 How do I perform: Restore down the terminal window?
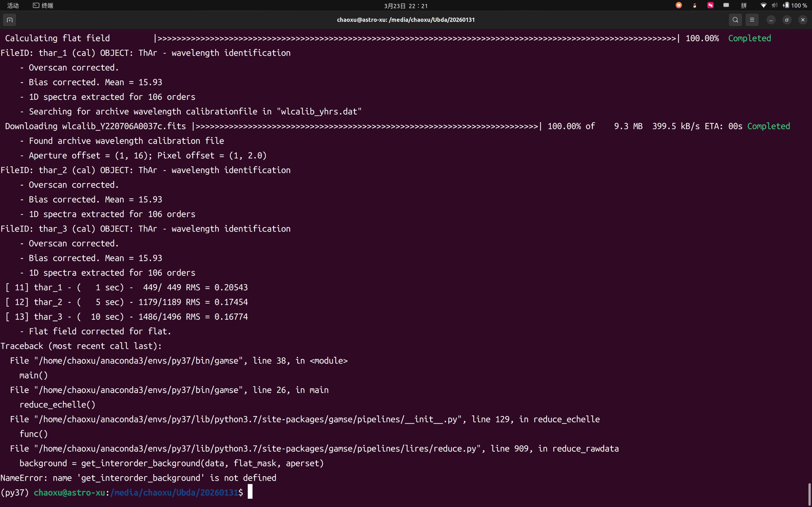pyautogui.click(x=787, y=20)
